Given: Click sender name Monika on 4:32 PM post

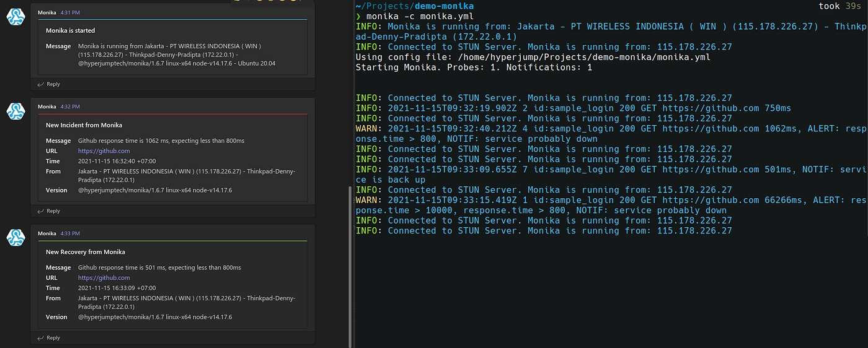Looking at the screenshot, I should tap(47, 107).
